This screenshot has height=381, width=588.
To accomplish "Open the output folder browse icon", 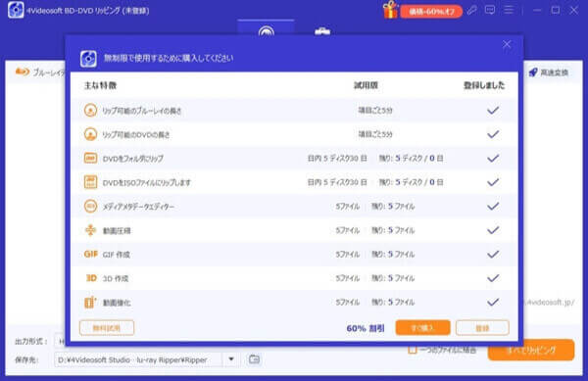I will [x=254, y=359].
